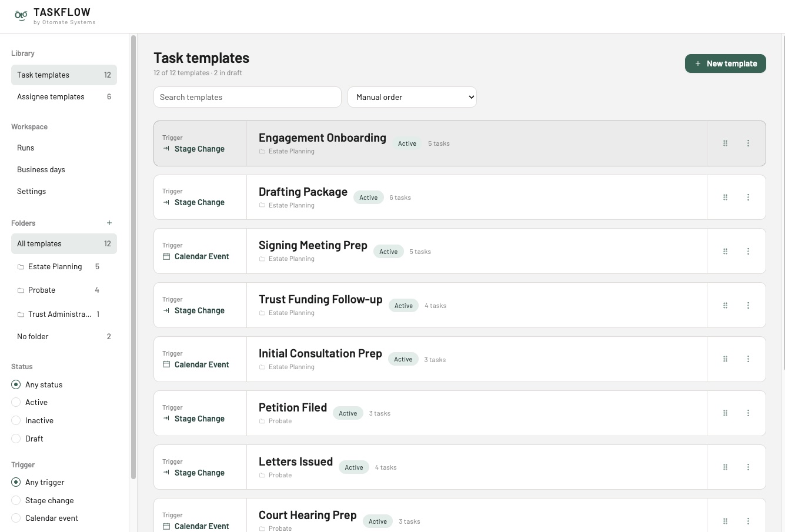Open the kebab menu for Petition Filed
This screenshot has height=532, width=785.
[748, 413]
